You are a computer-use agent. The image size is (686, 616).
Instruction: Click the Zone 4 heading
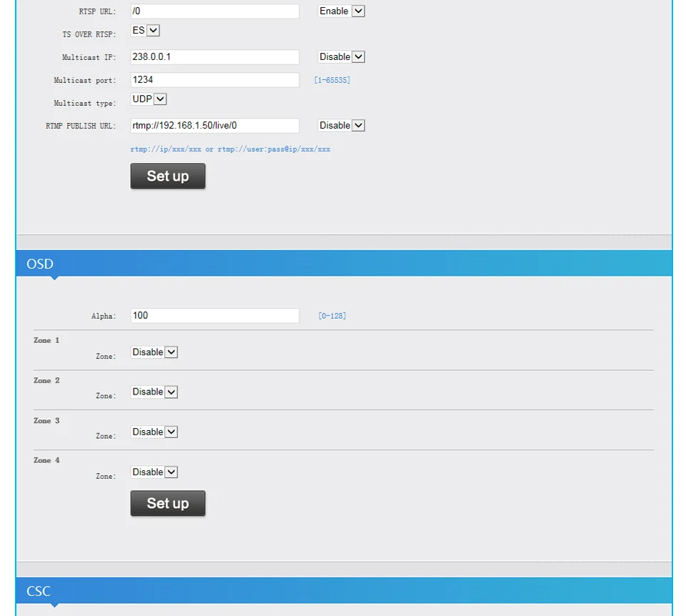click(x=46, y=460)
